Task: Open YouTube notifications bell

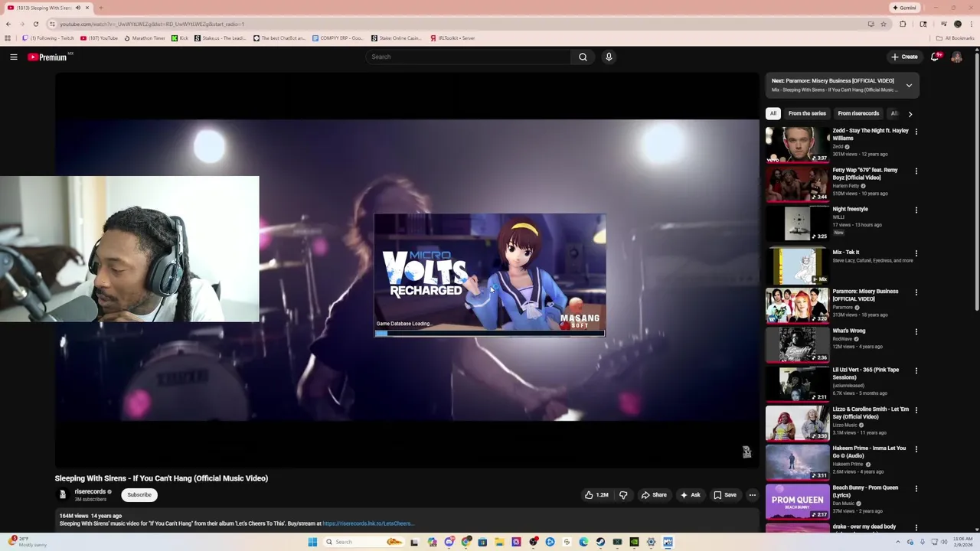Action: [x=936, y=57]
